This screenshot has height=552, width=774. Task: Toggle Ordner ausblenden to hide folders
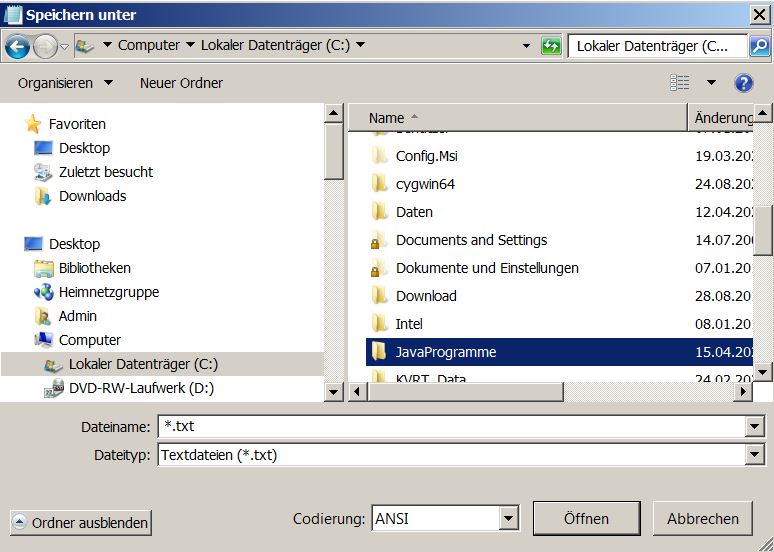coord(80,522)
